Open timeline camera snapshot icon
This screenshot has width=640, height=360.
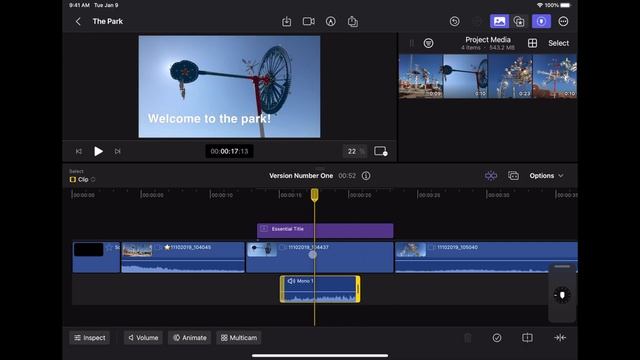[x=513, y=176]
